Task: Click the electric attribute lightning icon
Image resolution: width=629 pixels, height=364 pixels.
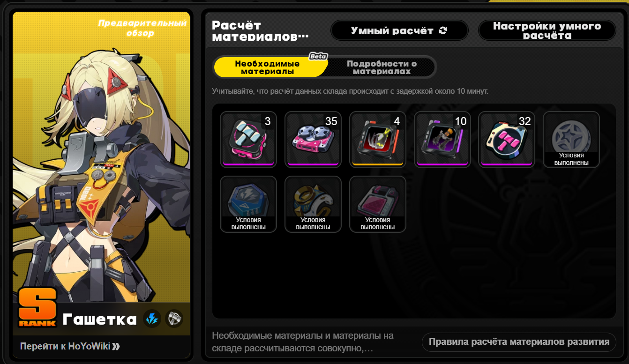Action: (152, 319)
